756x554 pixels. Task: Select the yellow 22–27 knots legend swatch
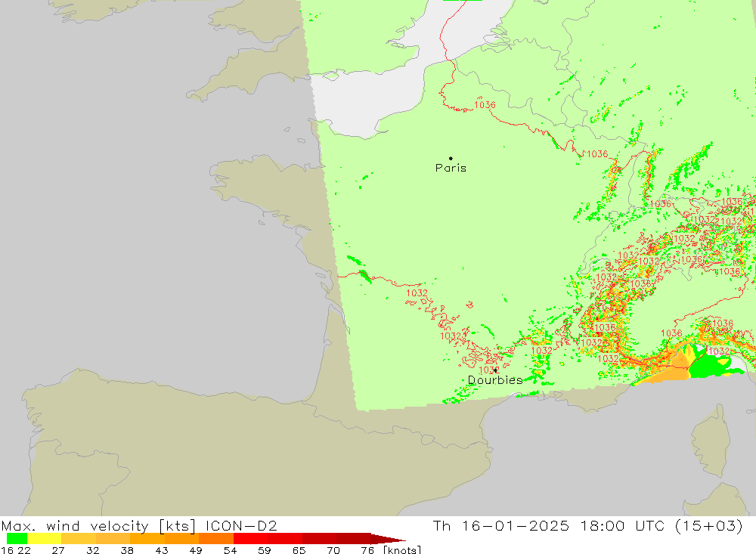click(x=45, y=539)
